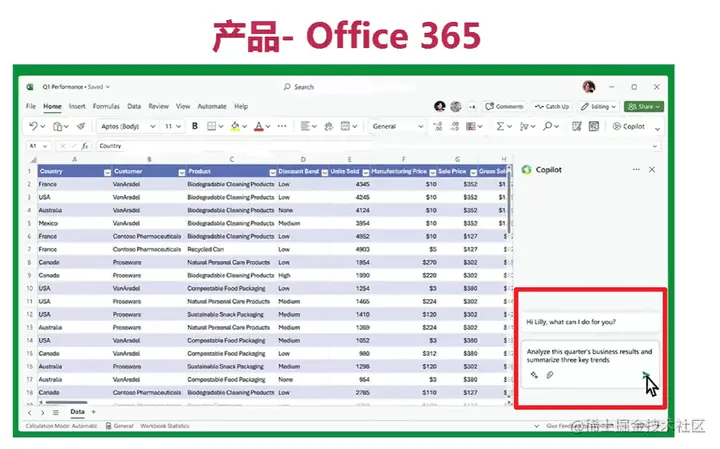Image resolution: width=720 pixels, height=449 pixels.
Task: Click the Sort and Filter icon
Action: click(524, 126)
